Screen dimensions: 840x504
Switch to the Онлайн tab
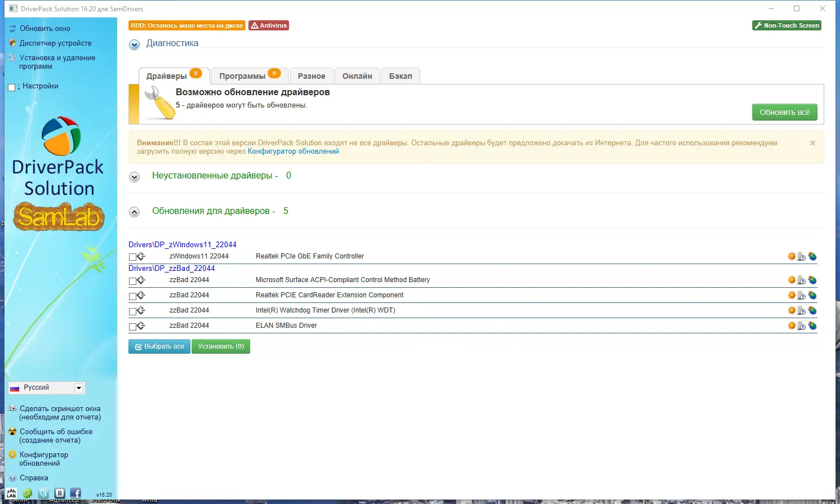coord(357,76)
